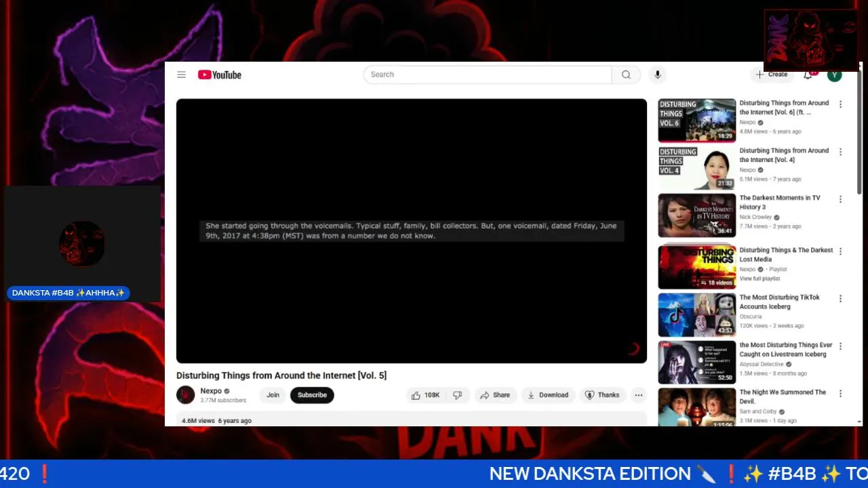
Task: Open Disturbing Things Vol. 6 thumbnail
Action: point(696,120)
